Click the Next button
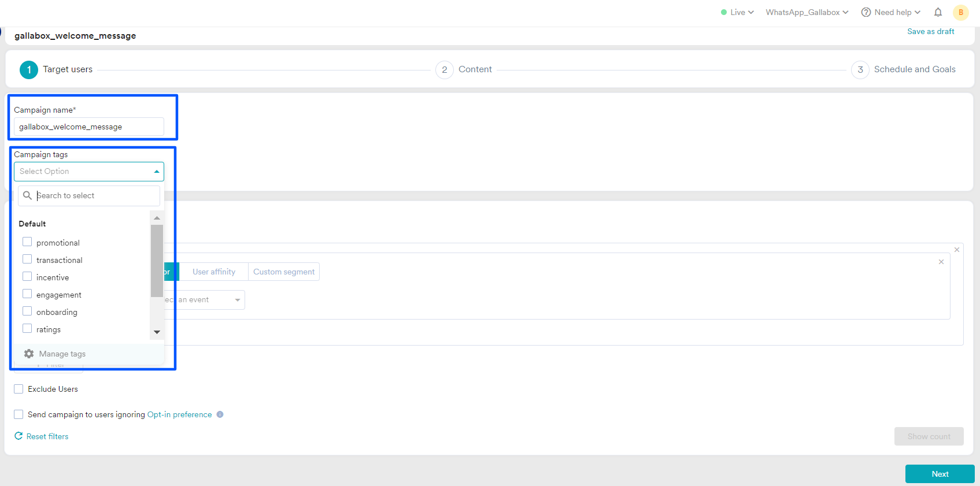Image resolution: width=980 pixels, height=486 pixels. point(940,474)
